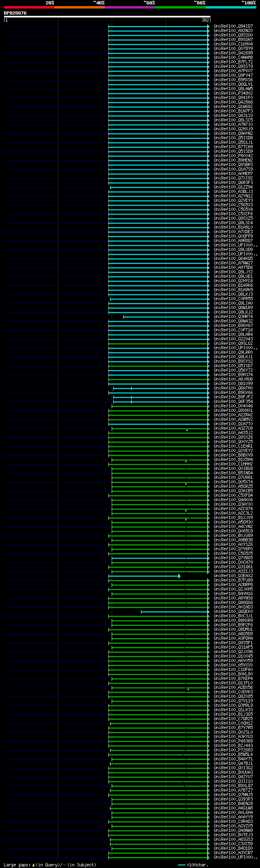
Task: Click the truncated cyan alignment bar for Q3EAX2
Action: [144, 576]
